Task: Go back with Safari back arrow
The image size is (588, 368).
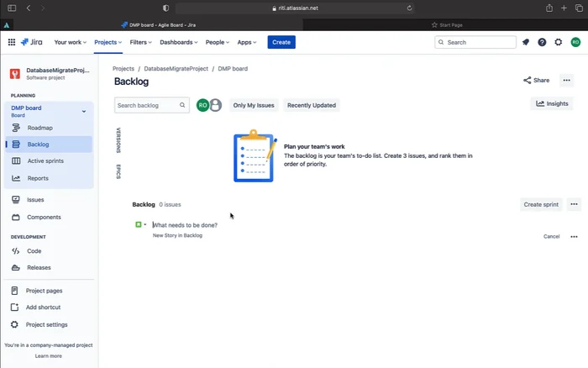Action: pos(29,8)
